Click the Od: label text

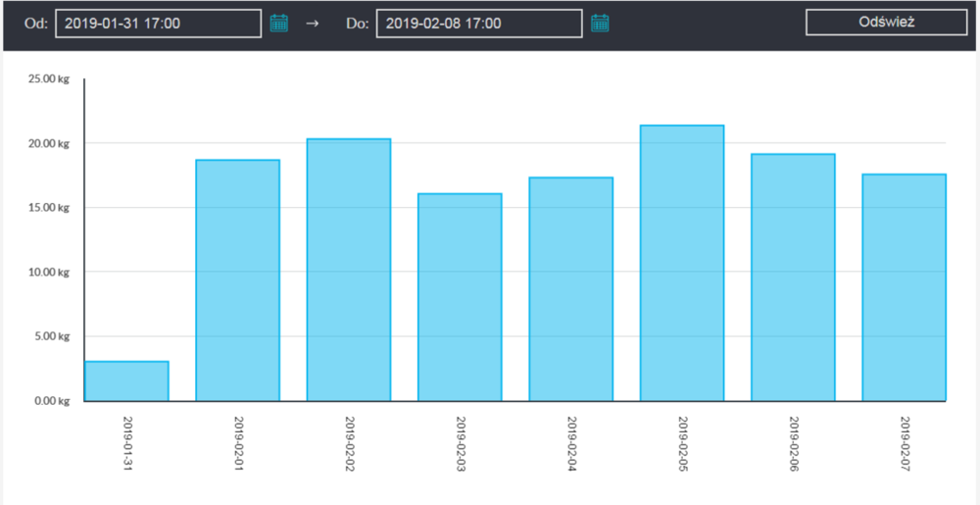pos(35,25)
